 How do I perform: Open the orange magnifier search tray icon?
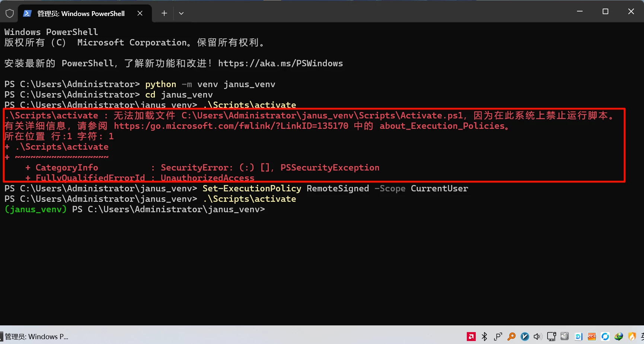(x=511, y=337)
